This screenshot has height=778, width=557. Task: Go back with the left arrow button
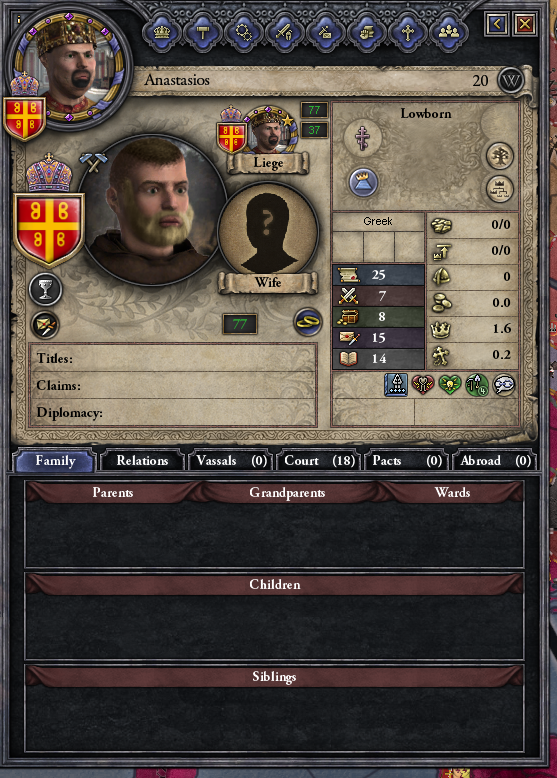click(497, 23)
